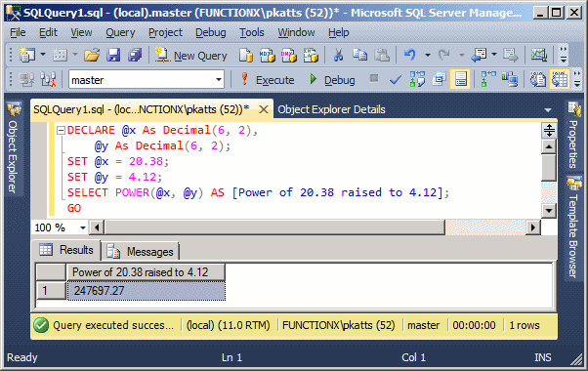
Task: Open the New Project dropdown arrow
Action: [43, 55]
